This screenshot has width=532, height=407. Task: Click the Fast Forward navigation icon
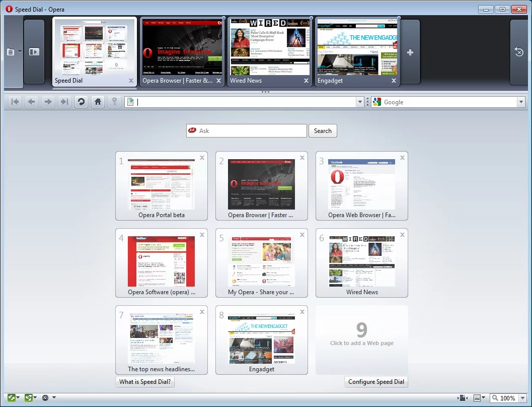click(x=64, y=102)
